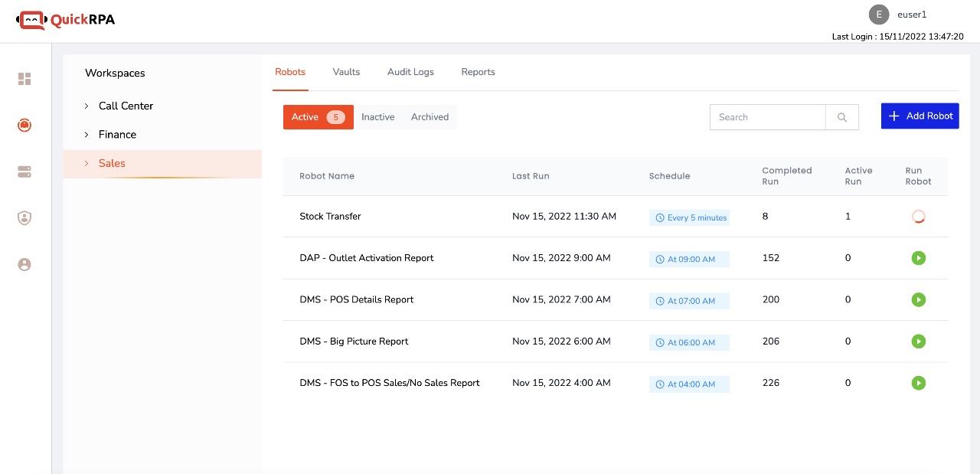This screenshot has height=474, width=980.
Task: Expand the Call Center workspace
Action: pyautogui.click(x=87, y=106)
